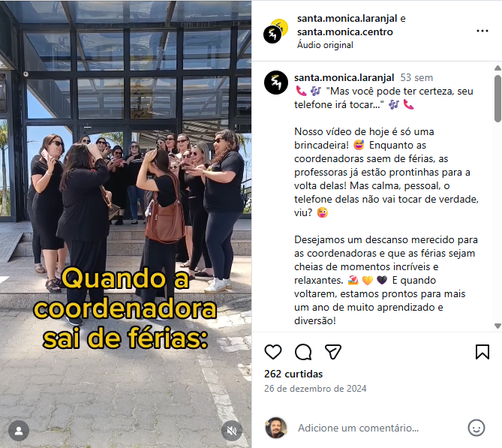Open the three-dot more options menu
The image size is (502, 448).
(x=482, y=31)
